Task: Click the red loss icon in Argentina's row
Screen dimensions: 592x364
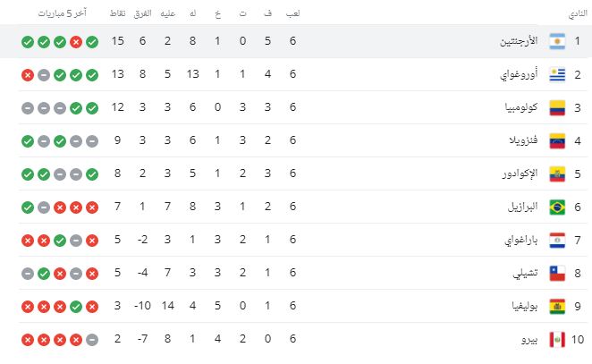Action: tap(76, 42)
